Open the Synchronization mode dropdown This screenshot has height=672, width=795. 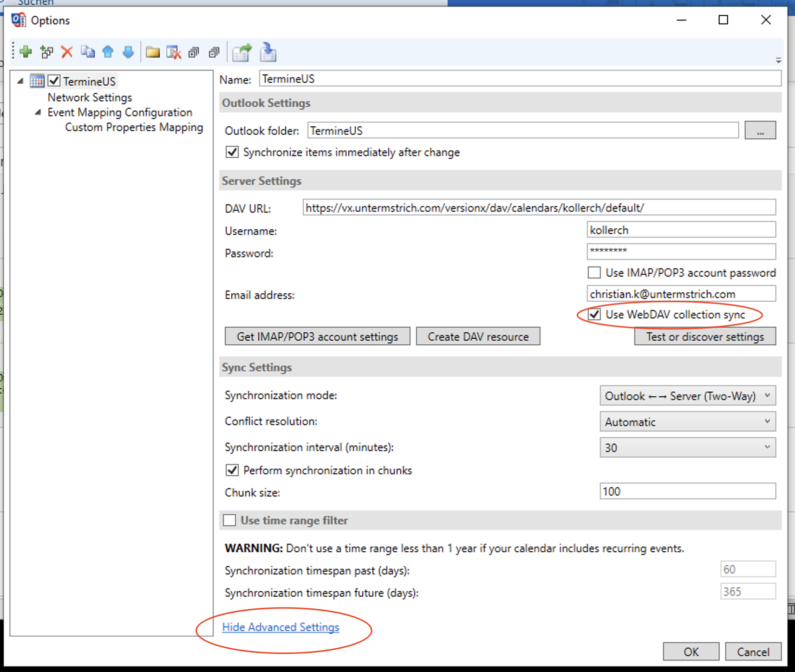pos(687,396)
